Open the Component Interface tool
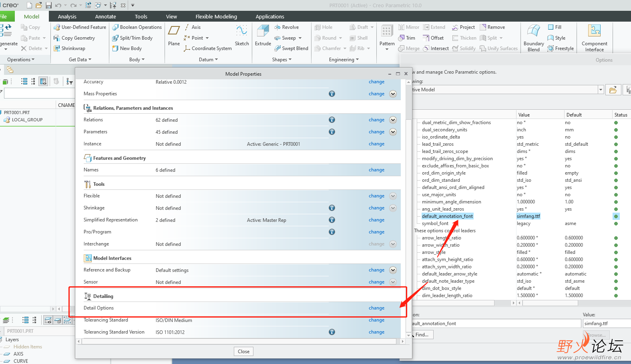Image resolution: width=631 pixels, height=364 pixels. [x=595, y=38]
